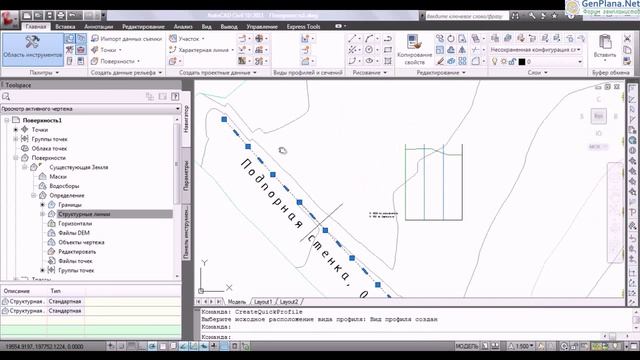Select the Mirror edit tool

462,50
